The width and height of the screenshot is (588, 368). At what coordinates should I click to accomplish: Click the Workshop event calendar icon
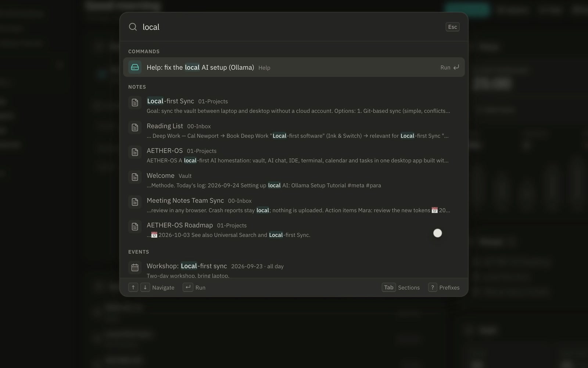(135, 268)
